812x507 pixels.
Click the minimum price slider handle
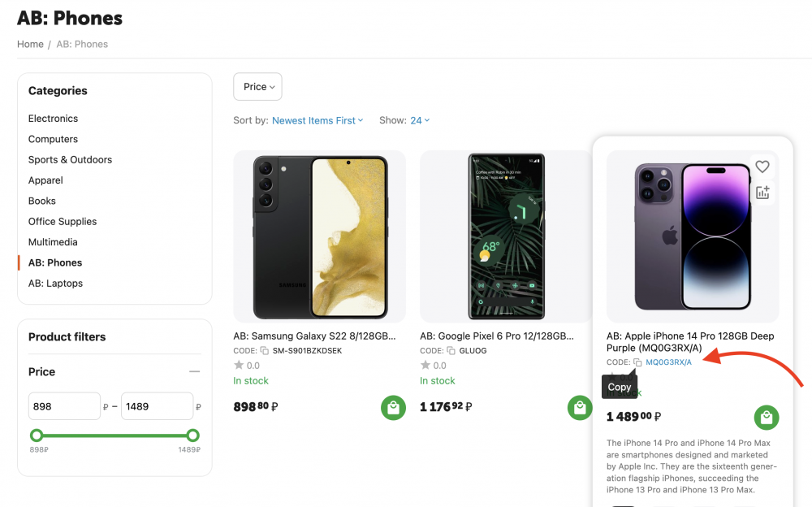pyautogui.click(x=37, y=435)
